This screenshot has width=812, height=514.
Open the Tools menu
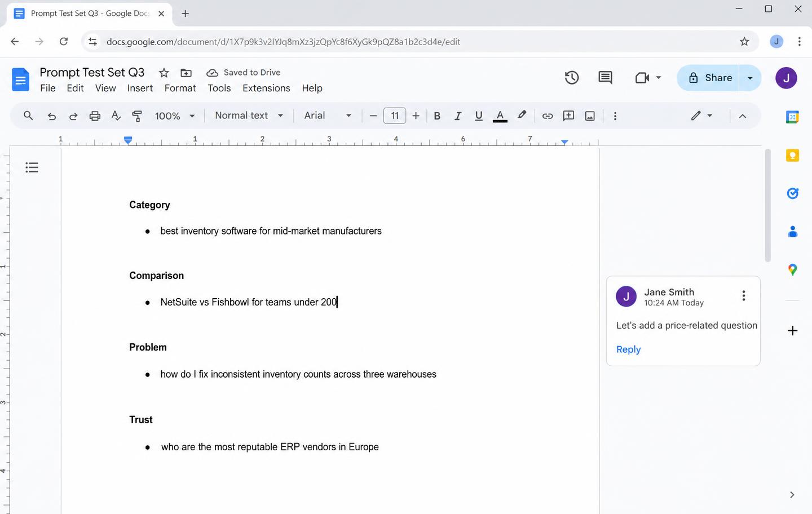[x=219, y=88]
